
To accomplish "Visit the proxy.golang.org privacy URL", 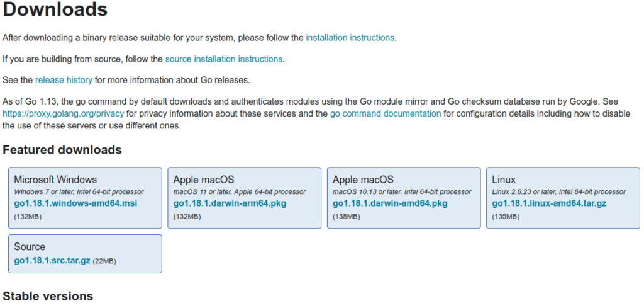I will pyautogui.click(x=63, y=114).
